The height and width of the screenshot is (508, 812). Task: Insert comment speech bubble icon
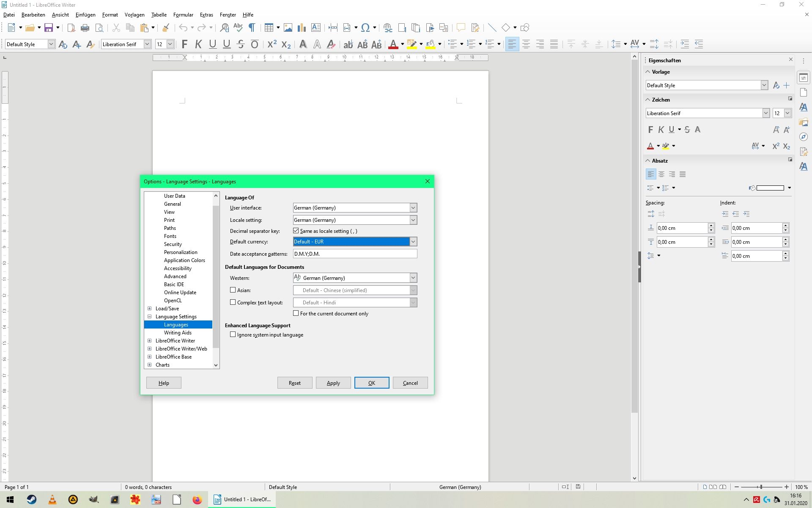[461, 28]
